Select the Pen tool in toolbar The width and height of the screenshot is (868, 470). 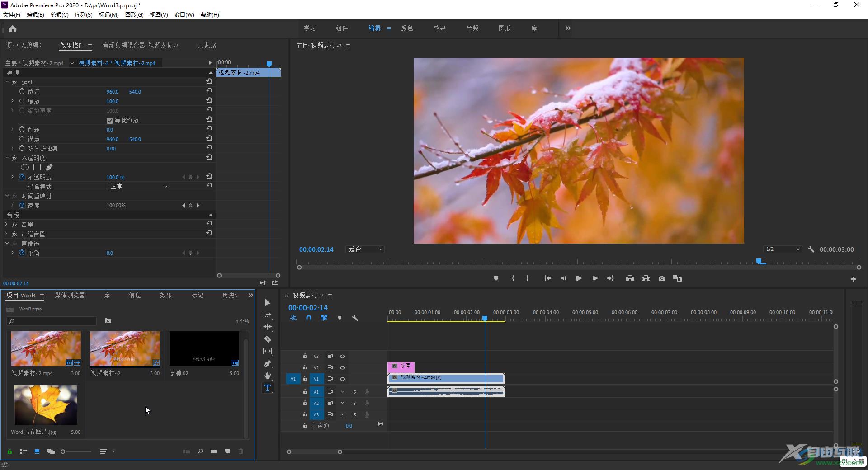[x=268, y=363]
